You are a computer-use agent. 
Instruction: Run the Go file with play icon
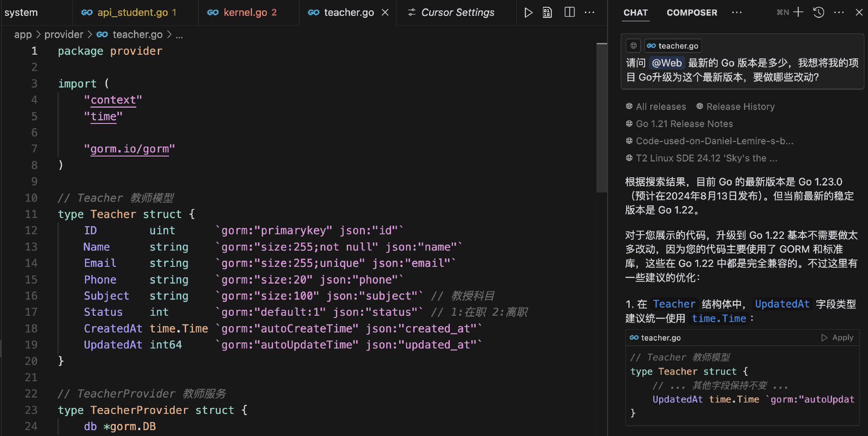(x=528, y=13)
